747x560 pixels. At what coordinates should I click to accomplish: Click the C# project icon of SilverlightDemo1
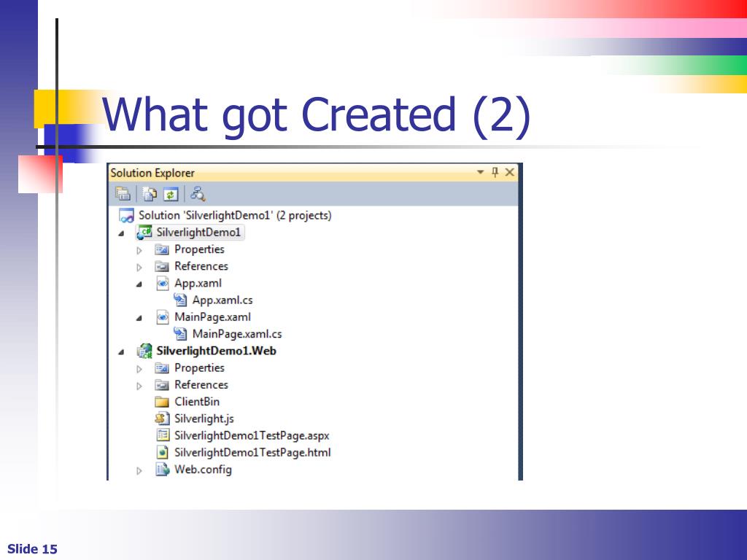[144, 233]
